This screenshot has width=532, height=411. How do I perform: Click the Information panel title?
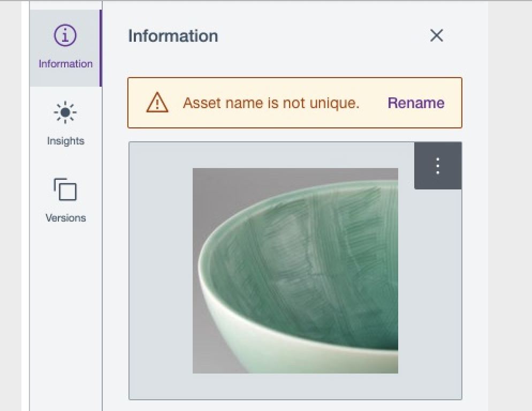[172, 36]
